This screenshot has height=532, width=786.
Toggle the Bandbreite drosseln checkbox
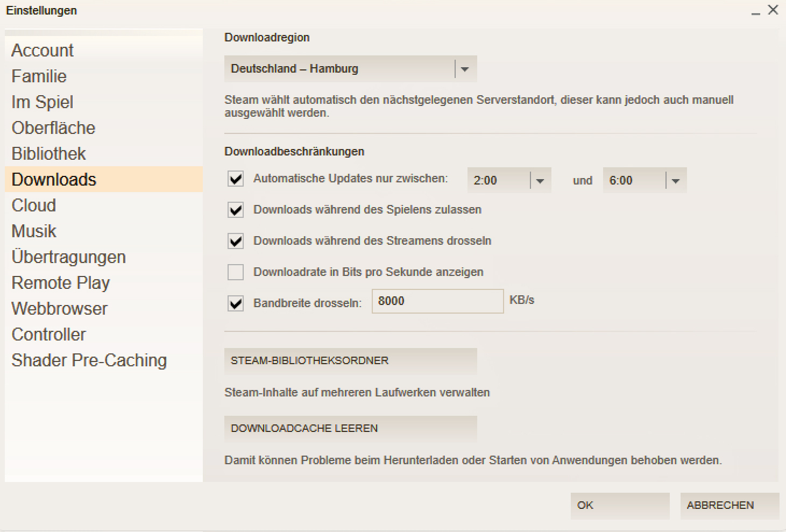(236, 303)
